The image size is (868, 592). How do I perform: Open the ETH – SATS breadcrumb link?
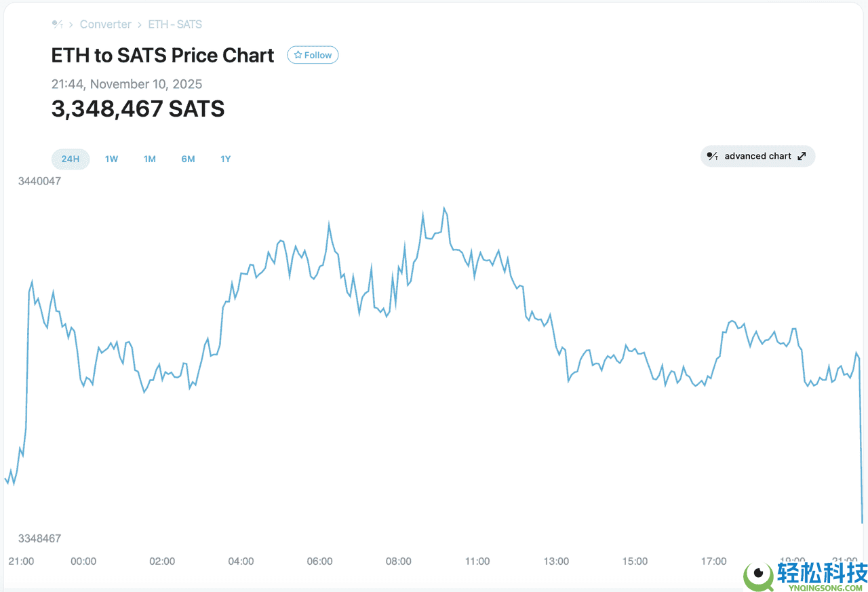pos(175,24)
